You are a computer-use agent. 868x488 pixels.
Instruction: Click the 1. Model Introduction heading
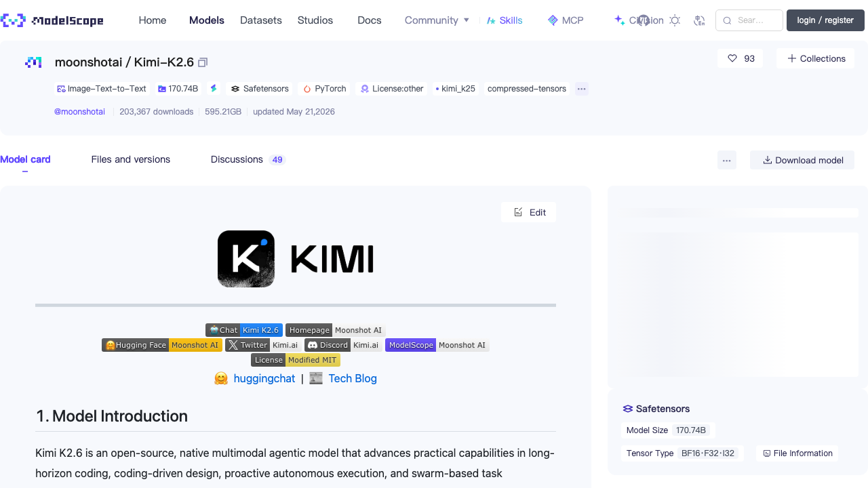tap(112, 416)
